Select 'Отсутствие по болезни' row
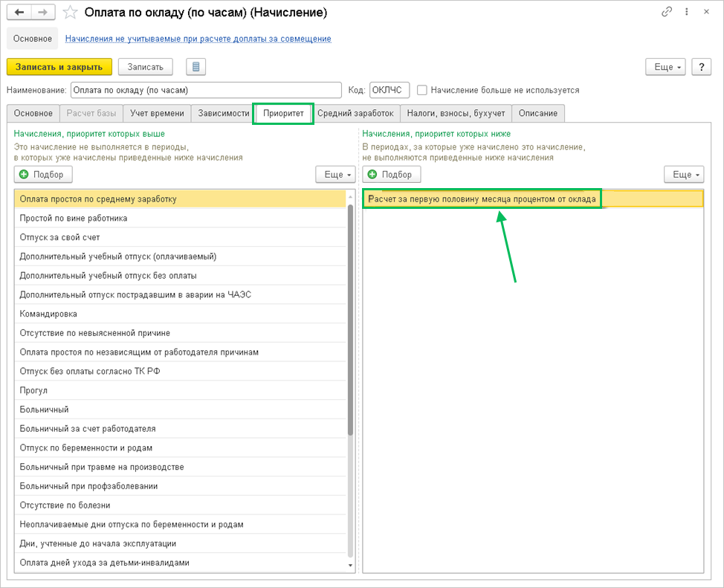This screenshot has width=724, height=588. tap(181, 505)
